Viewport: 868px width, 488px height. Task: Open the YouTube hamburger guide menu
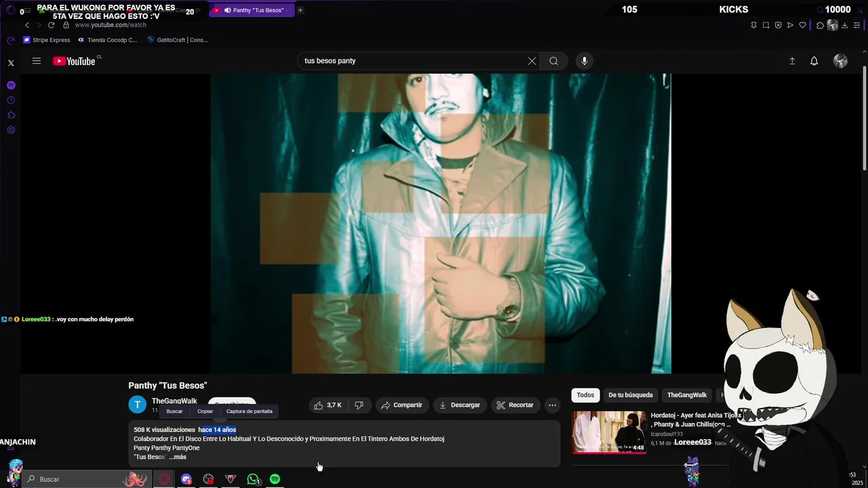pyautogui.click(x=37, y=61)
